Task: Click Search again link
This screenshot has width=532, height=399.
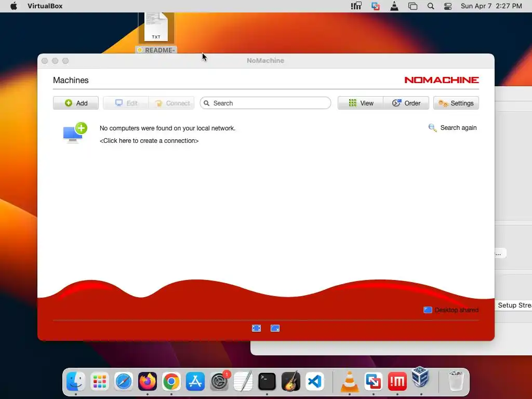Action: pyautogui.click(x=453, y=128)
